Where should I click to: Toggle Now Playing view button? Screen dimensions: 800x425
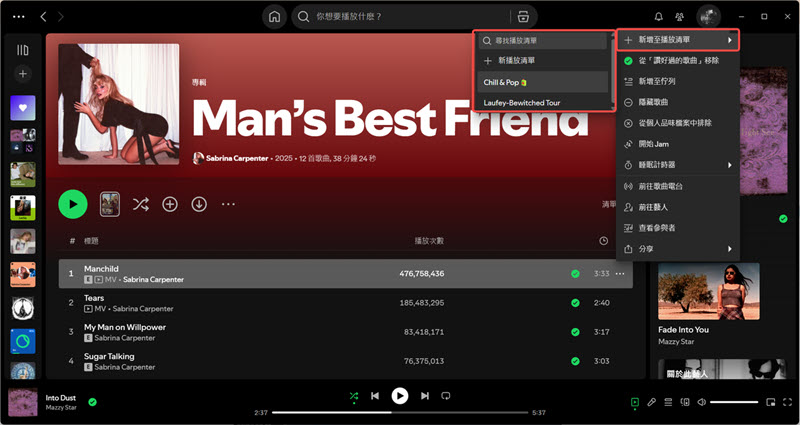click(634, 402)
